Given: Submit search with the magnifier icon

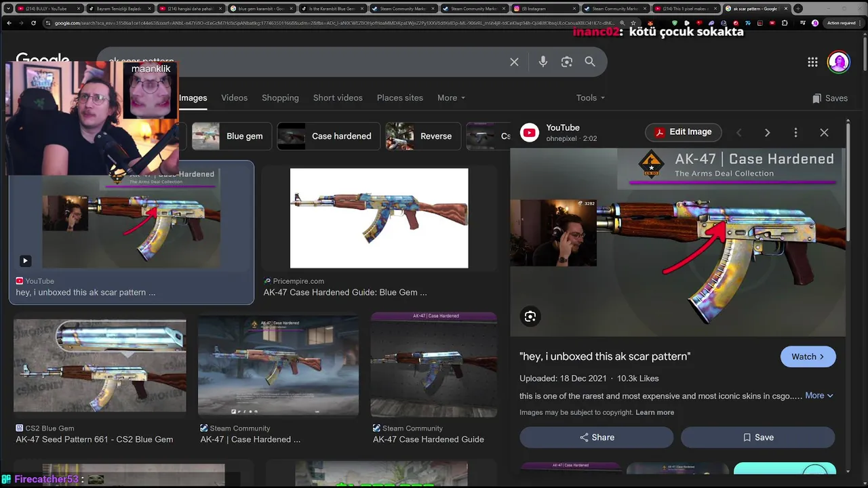Looking at the screenshot, I should tap(590, 62).
